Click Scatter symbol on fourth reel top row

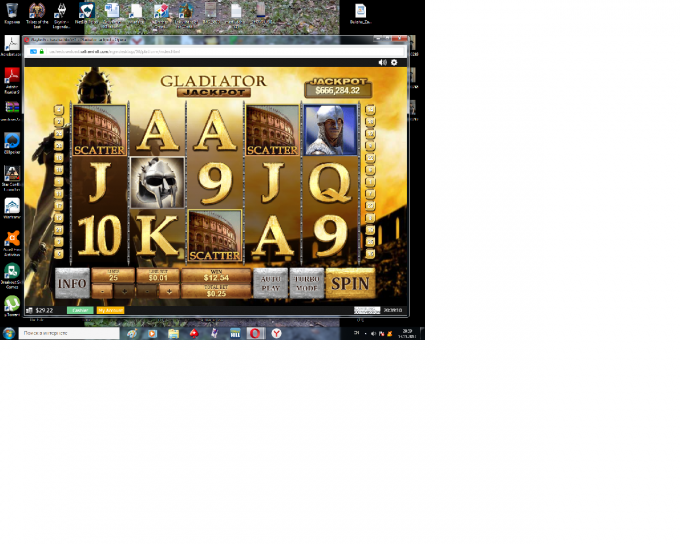pyautogui.click(x=272, y=130)
